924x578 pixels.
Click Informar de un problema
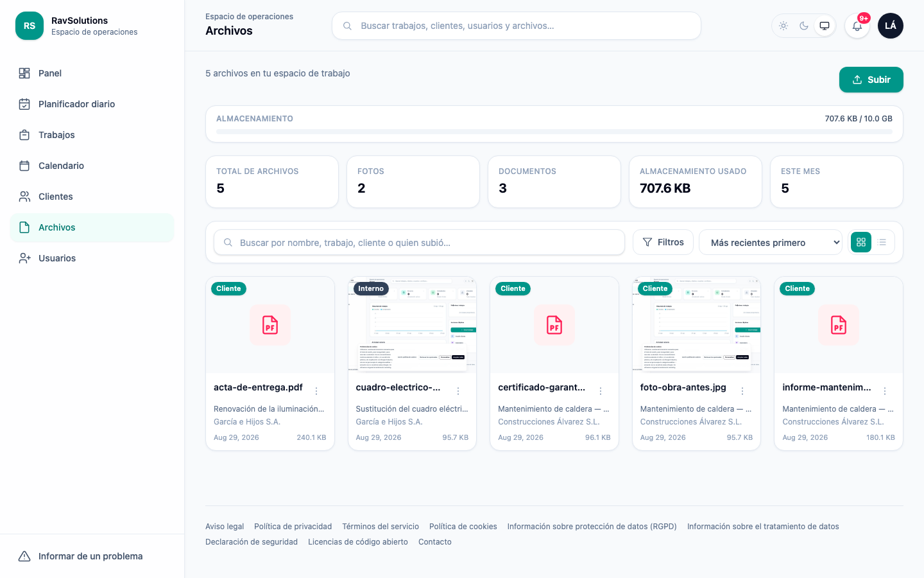(92, 556)
